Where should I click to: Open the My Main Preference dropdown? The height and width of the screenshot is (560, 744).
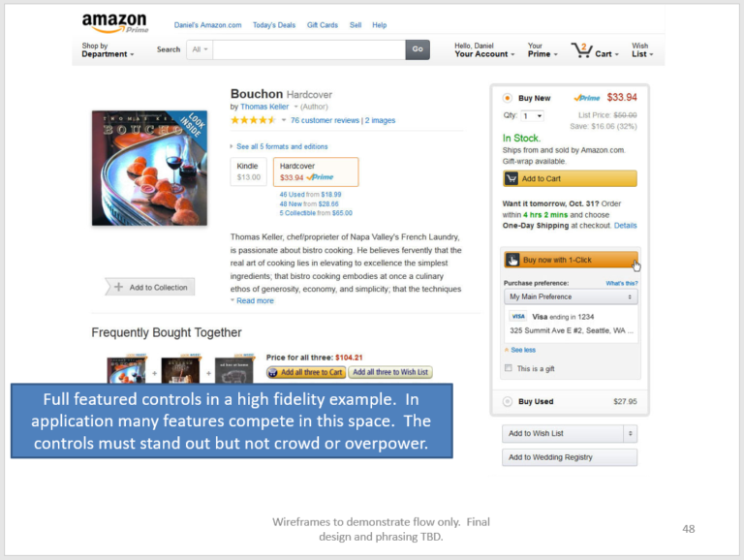click(571, 296)
